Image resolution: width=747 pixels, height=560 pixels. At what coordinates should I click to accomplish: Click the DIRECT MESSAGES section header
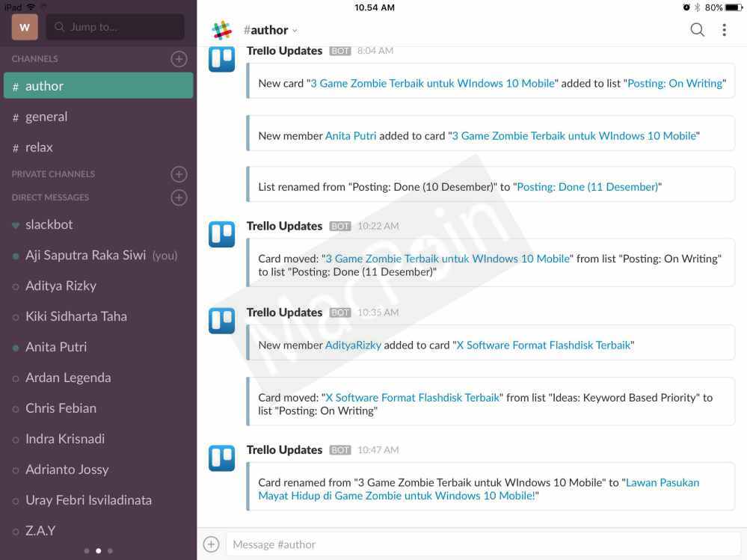click(x=50, y=197)
